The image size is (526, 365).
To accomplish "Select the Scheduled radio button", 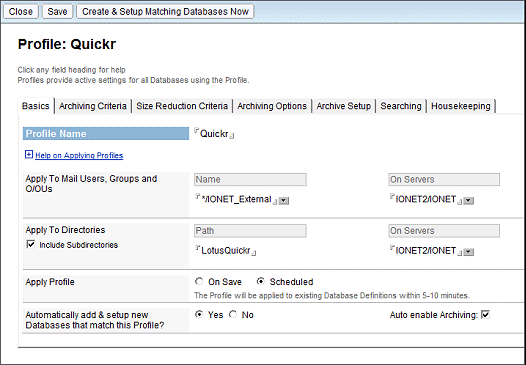I will pos(261,281).
